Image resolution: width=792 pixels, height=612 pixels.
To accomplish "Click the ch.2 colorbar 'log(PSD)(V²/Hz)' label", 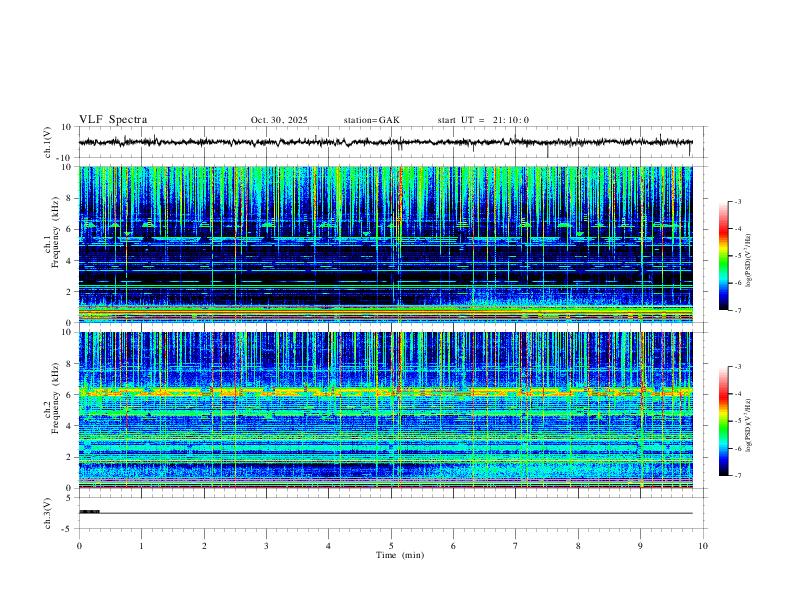I will (748, 425).
